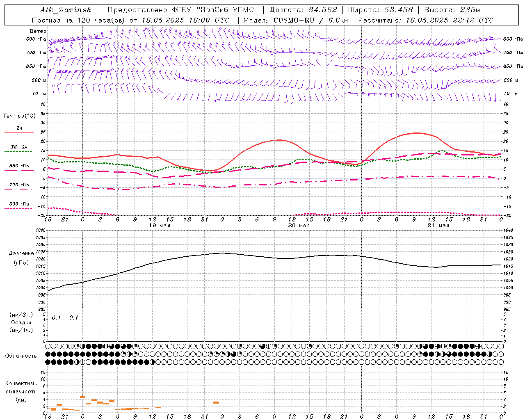
Task: Click the (гПа) pressure unit label
Action: pyautogui.click(x=21, y=263)
